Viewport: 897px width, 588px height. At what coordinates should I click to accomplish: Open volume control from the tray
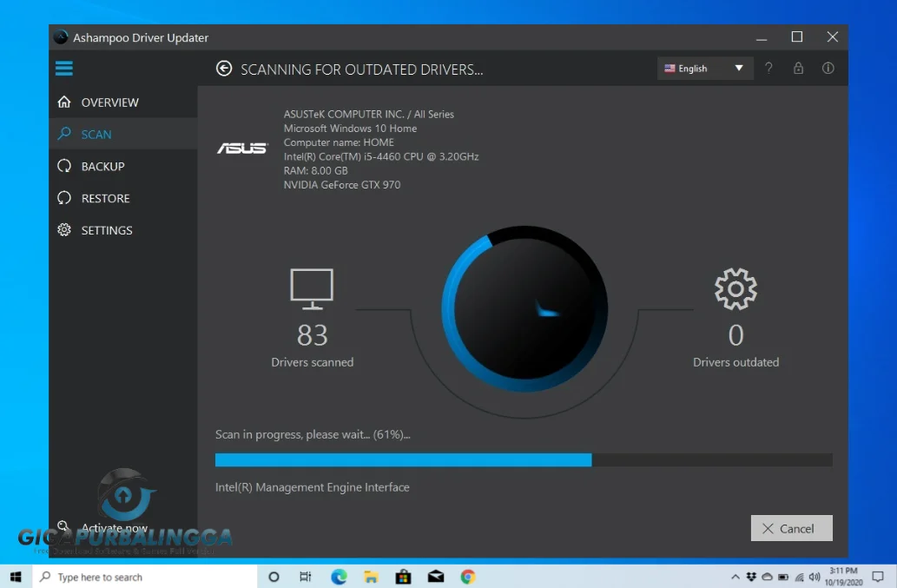pyautogui.click(x=815, y=577)
